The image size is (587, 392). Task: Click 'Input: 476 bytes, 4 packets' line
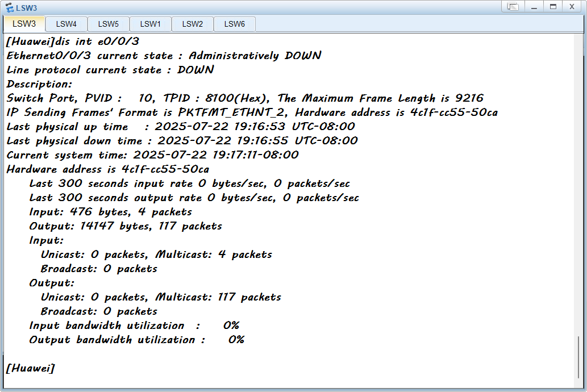110,212
